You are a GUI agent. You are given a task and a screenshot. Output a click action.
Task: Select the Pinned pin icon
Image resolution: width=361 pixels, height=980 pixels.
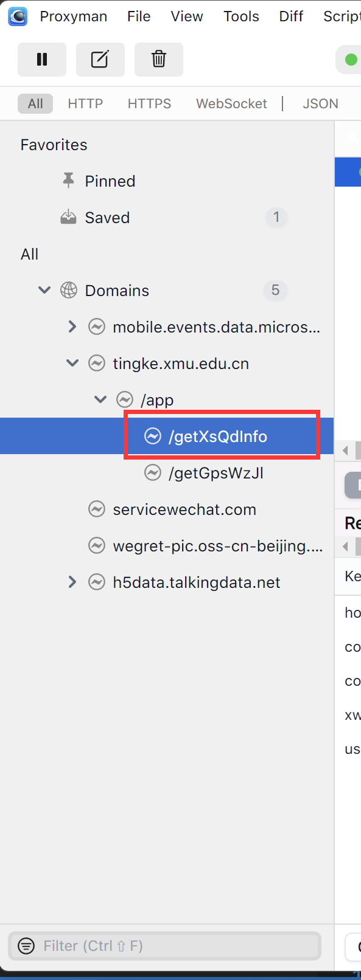pyautogui.click(x=68, y=181)
